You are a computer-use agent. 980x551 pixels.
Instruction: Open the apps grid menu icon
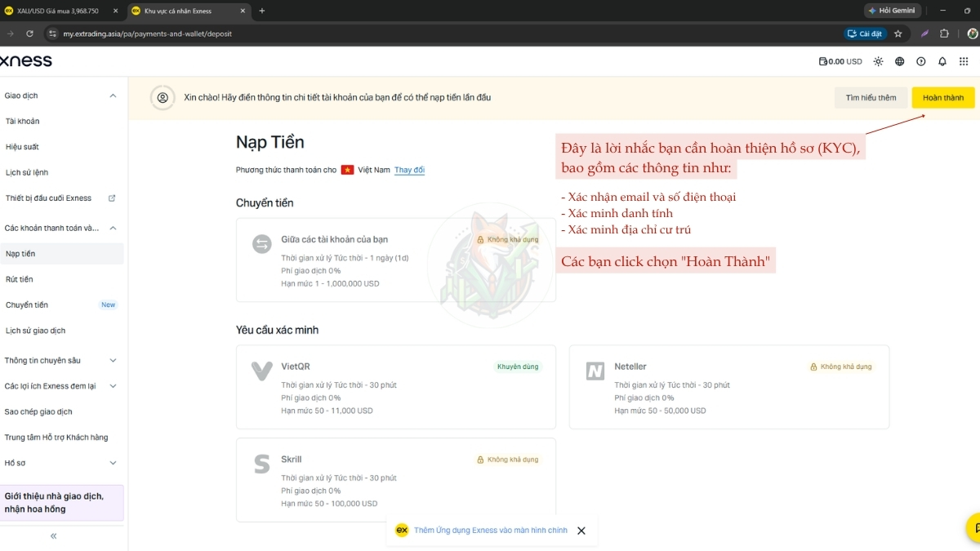tap(964, 61)
